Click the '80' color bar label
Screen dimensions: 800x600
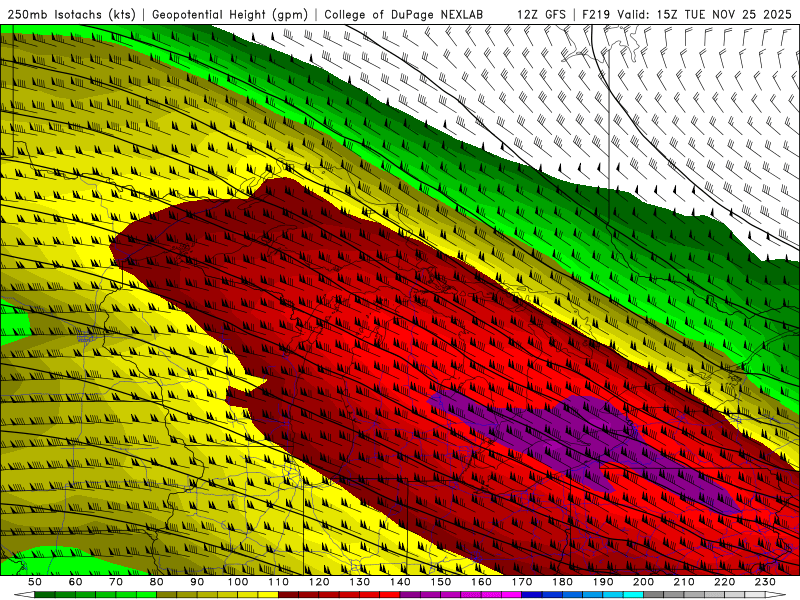[156, 582]
